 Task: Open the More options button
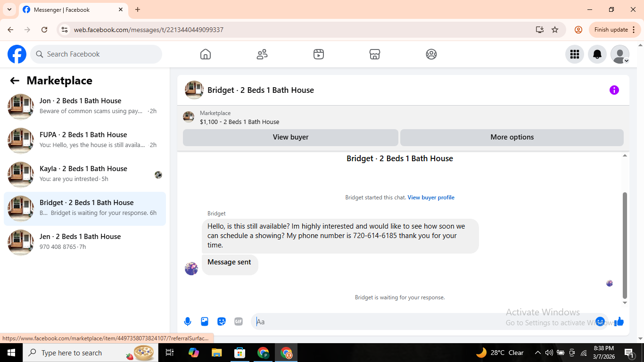pyautogui.click(x=512, y=137)
